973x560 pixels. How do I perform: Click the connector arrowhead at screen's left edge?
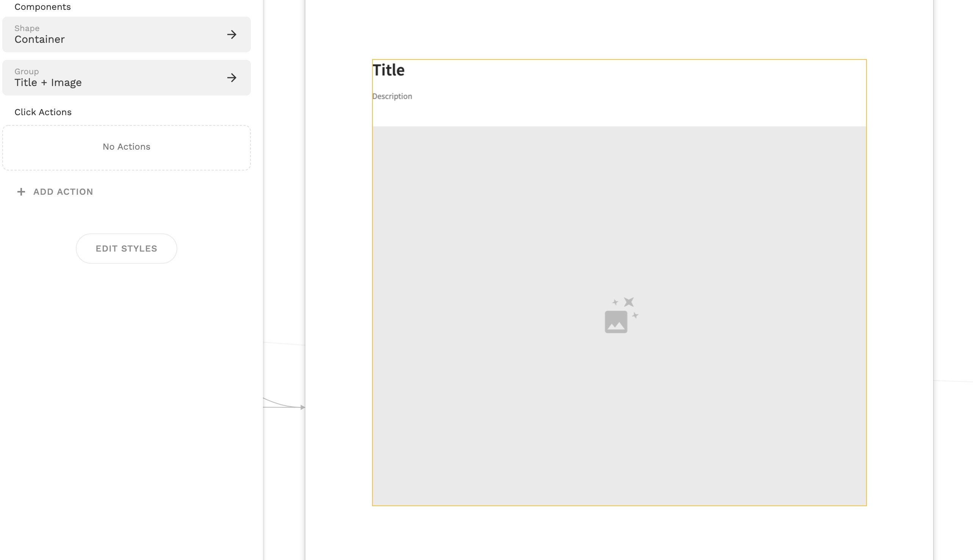tap(303, 407)
